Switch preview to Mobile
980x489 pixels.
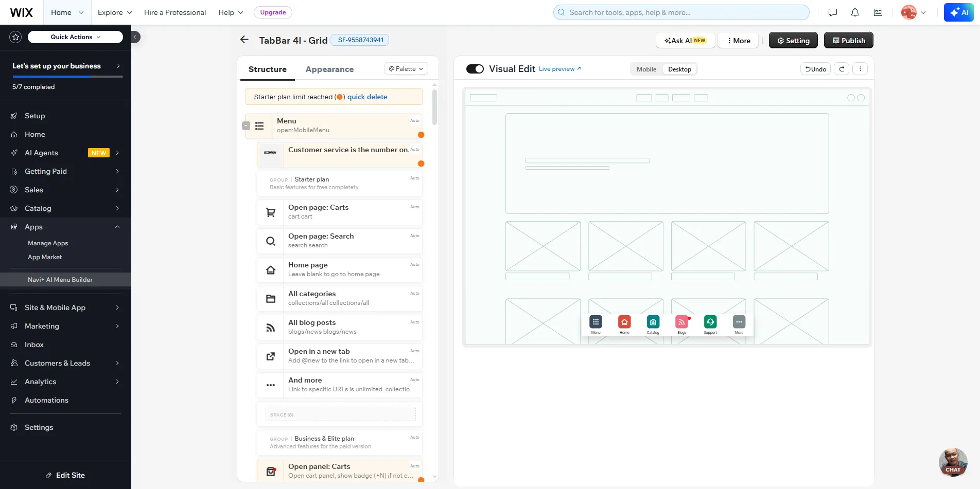pos(646,69)
